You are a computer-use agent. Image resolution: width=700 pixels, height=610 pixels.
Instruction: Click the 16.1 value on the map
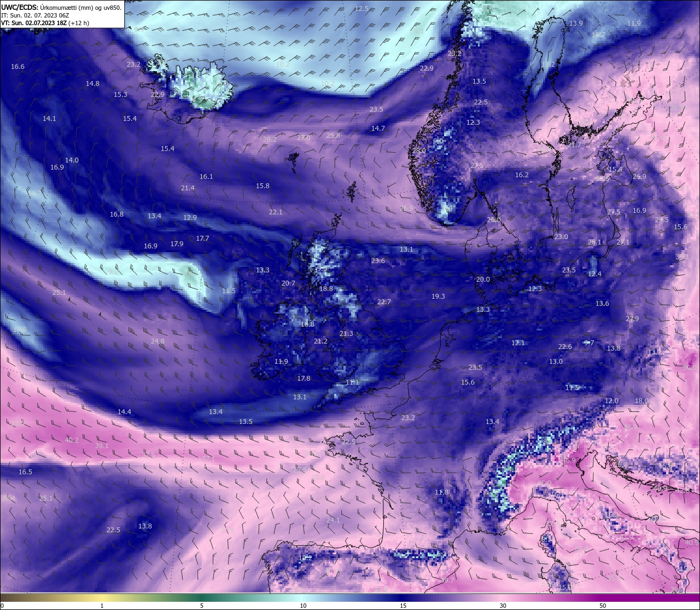(206, 176)
